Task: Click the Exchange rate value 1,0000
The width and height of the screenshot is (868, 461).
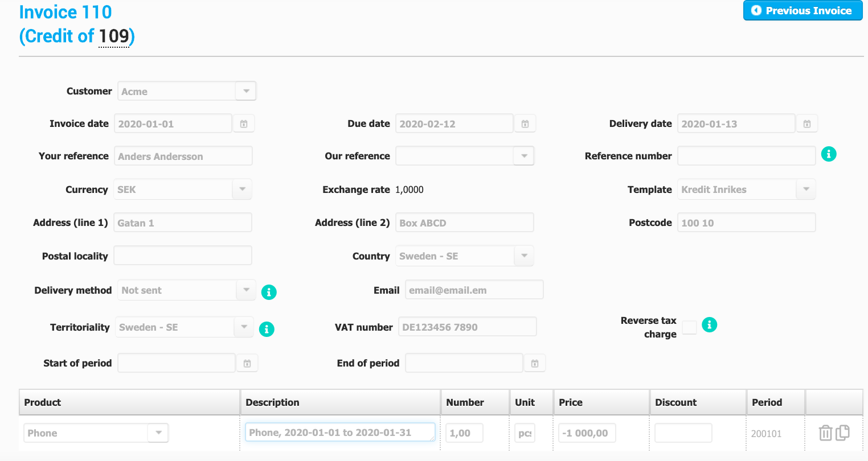Action: point(410,190)
